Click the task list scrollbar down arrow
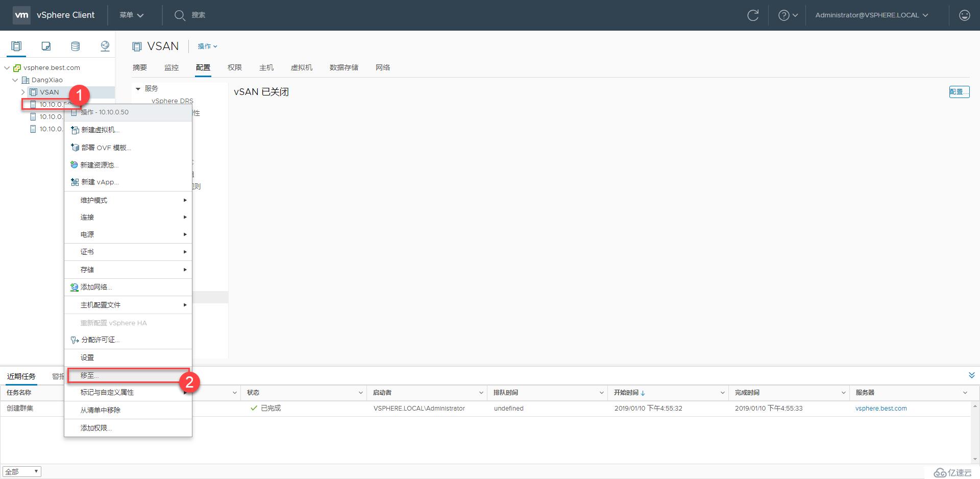Image resolution: width=980 pixels, height=479 pixels. [975, 459]
